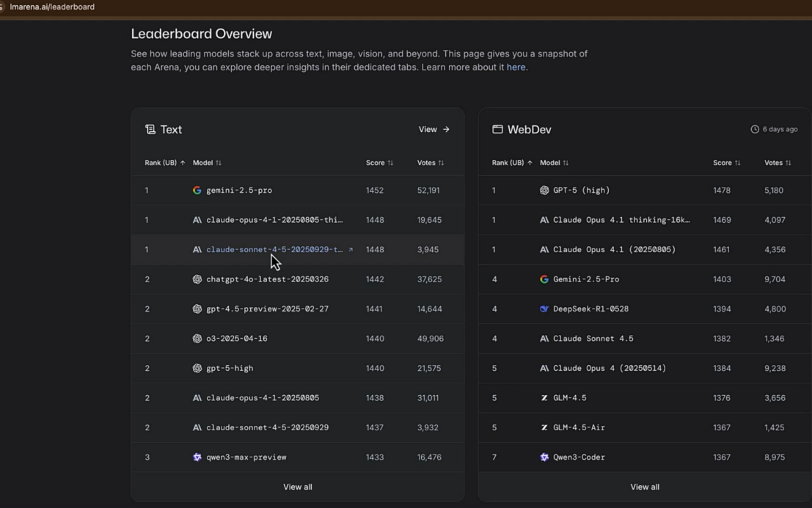Sort WebDev table by Rank (UB)
Viewport: 812px width, 508px height.
(512, 163)
